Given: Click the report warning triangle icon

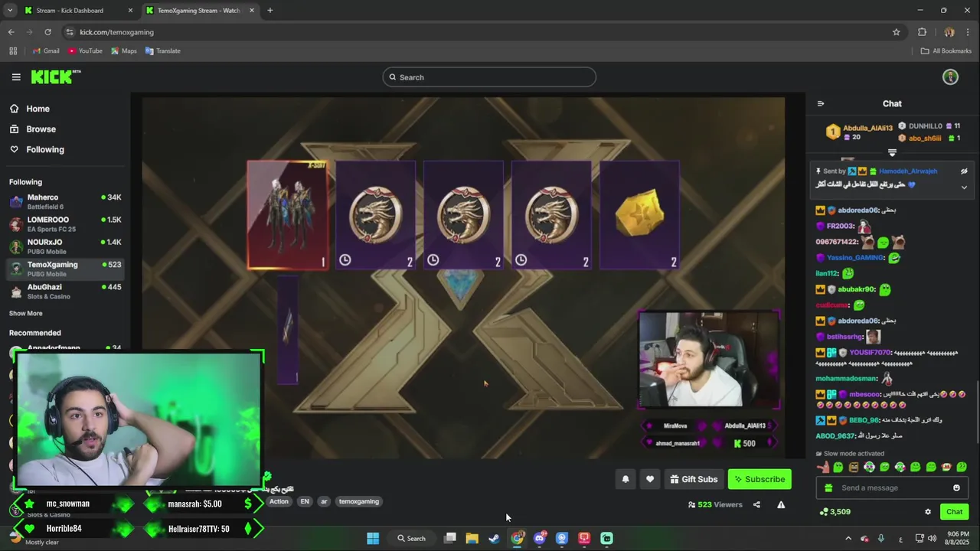Looking at the screenshot, I should (781, 504).
